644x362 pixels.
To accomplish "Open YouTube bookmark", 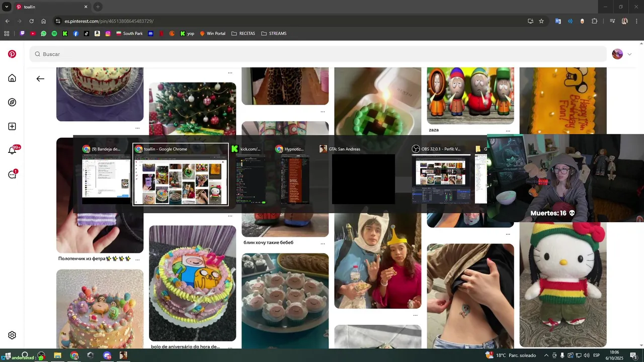I will click(33, 34).
